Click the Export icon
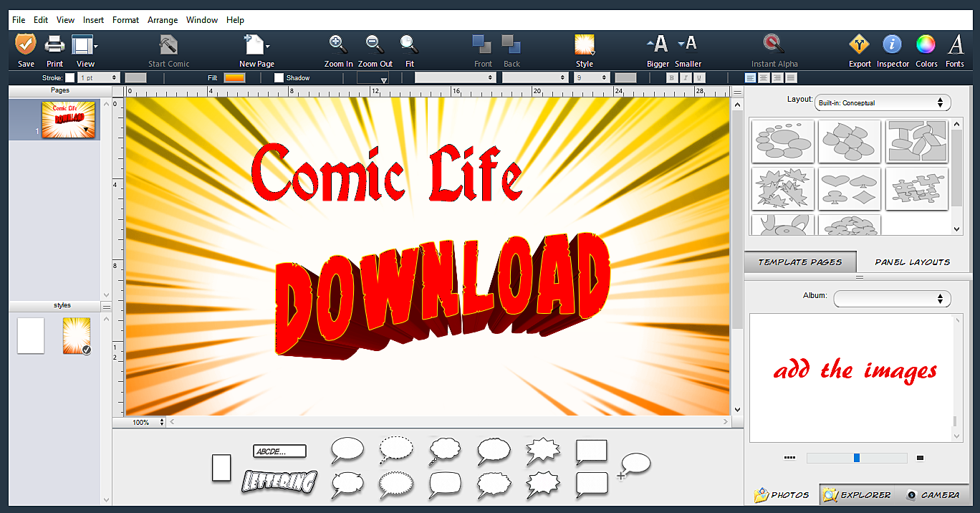Viewport: 980px width, 513px height. tap(859, 45)
